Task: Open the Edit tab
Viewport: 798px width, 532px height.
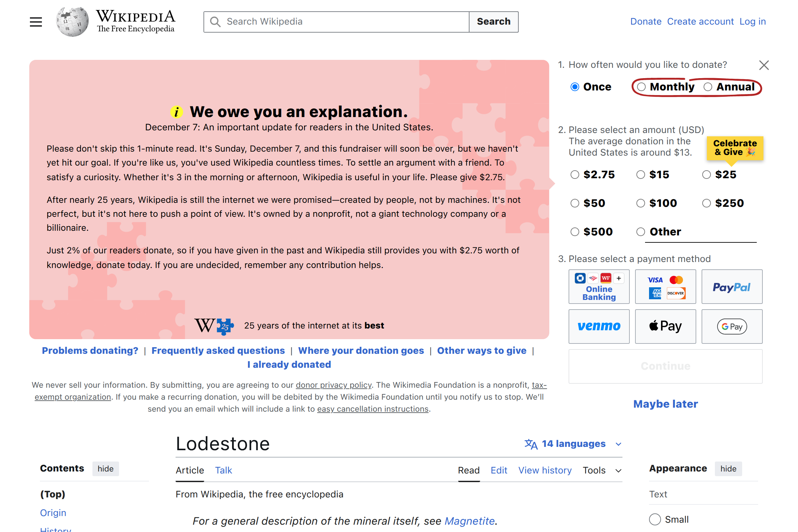Action: [499, 470]
